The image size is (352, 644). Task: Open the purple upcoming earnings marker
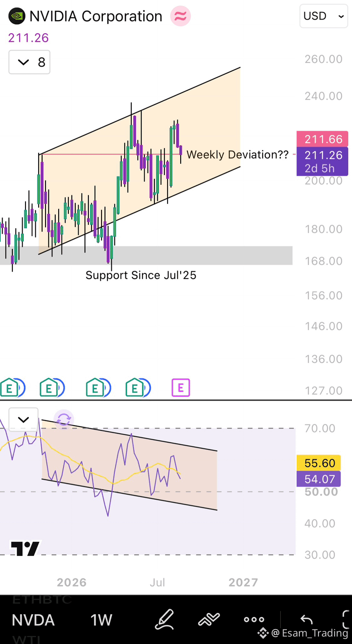(x=181, y=388)
